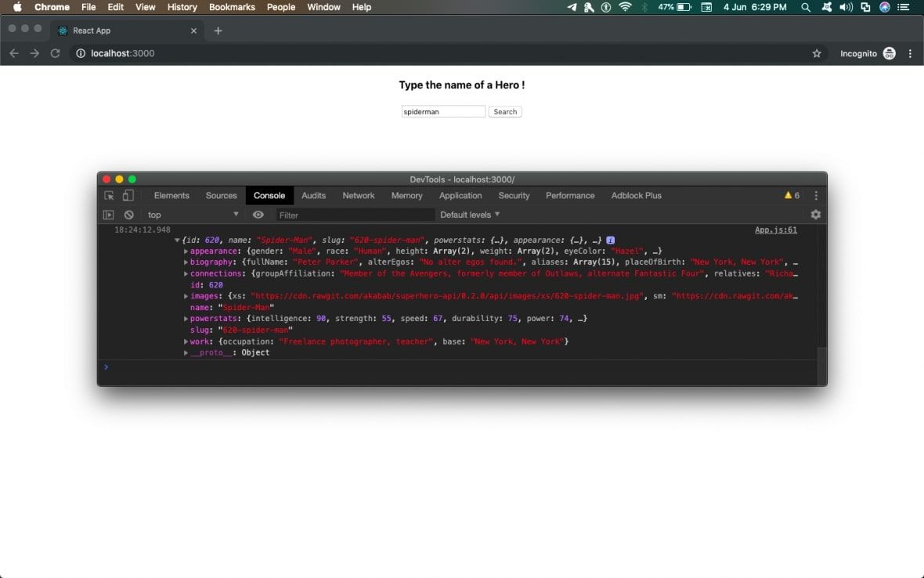
Task: Switch to the Audits tab
Action: pyautogui.click(x=313, y=196)
